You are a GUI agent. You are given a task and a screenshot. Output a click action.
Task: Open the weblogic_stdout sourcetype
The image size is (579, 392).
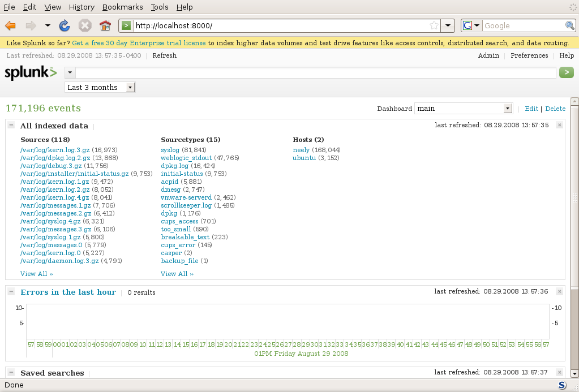(x=186, y=158)
